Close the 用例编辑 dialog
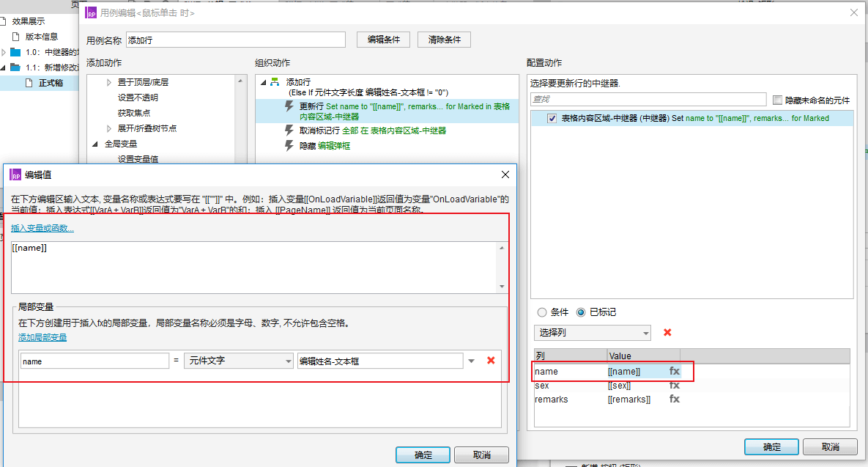868x467 pixels. (853, 12)
